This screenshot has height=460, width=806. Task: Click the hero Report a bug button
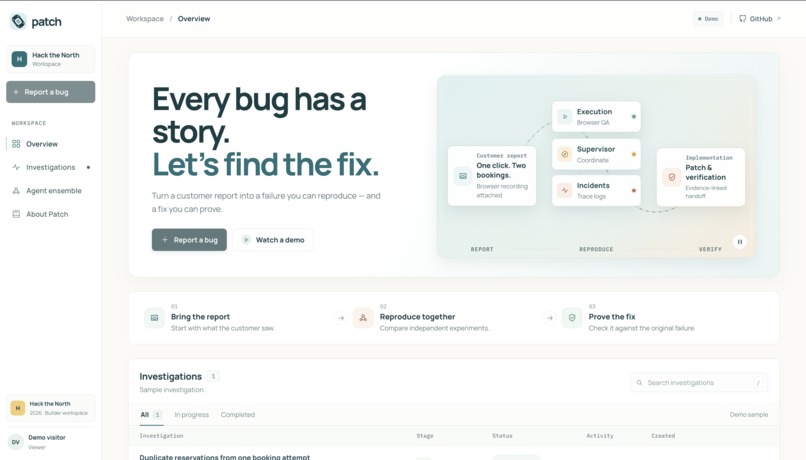pos(189,240)
